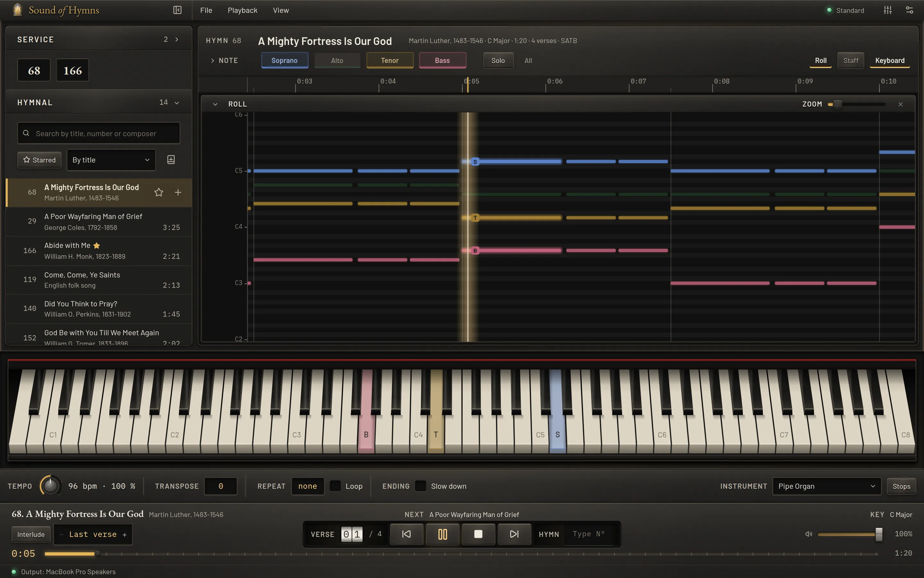
Task: Open the Pipe Organ instrument dropdown
Action: tap(827, 486)
